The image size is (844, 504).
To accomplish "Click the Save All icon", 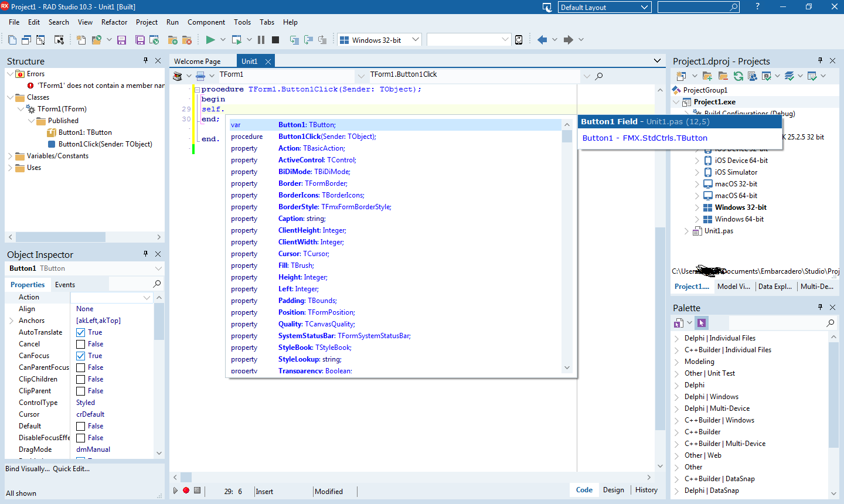I will pos(140,40).
